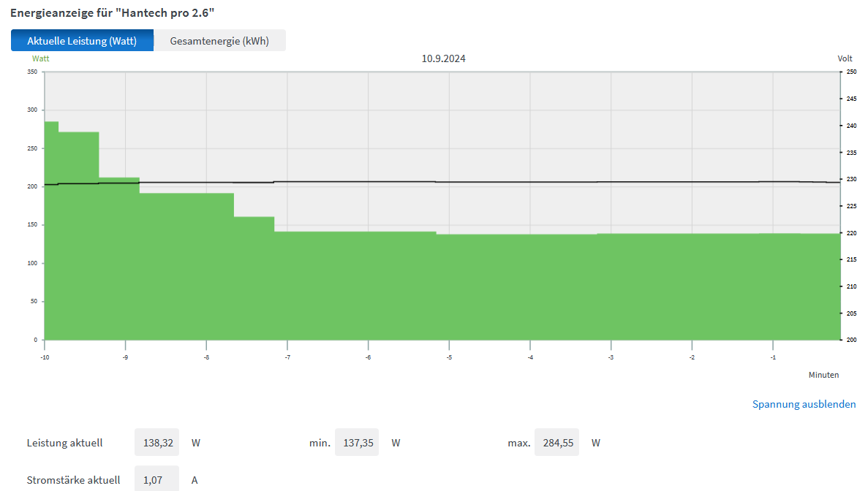Open the Gesamtenergie (kWh) tab

[x=219, y=41]
